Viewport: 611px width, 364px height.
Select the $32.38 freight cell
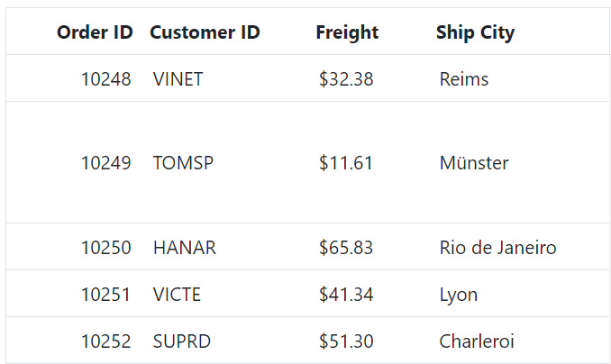[346, 79]
